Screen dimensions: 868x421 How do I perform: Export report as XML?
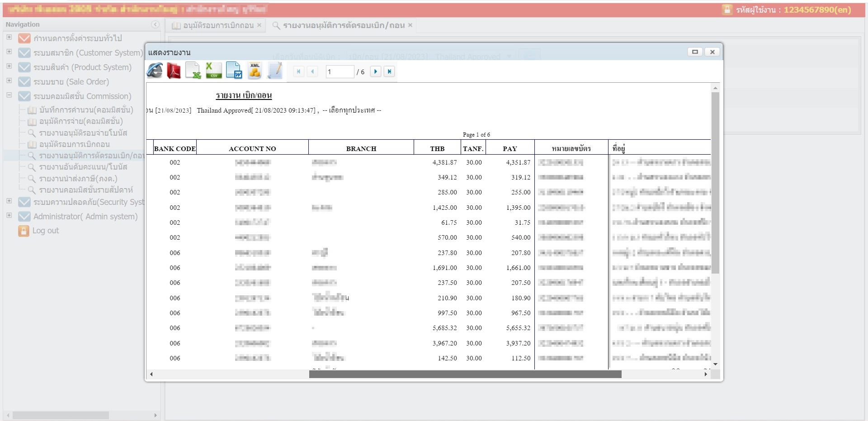pyautogui.click(x=255, y=71)
